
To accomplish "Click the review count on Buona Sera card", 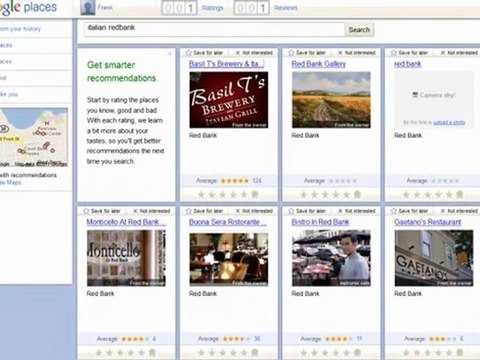I will (257, 339).
